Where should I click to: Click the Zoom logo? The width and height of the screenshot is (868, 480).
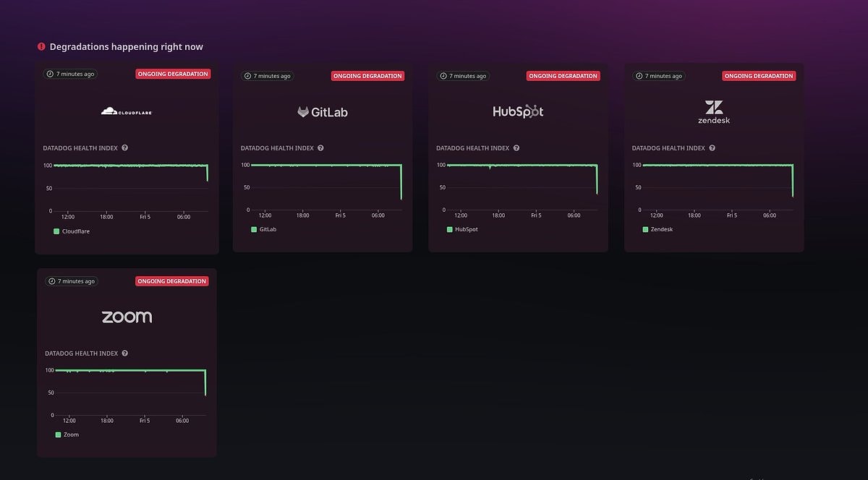point(127,317)
